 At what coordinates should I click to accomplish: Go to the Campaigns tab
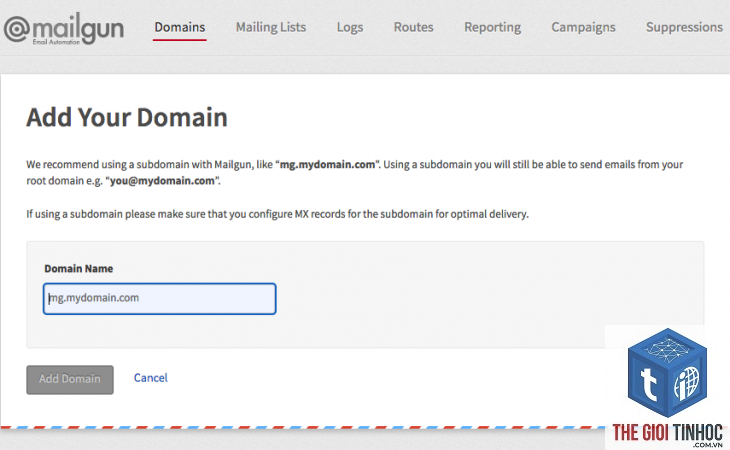click(x=583, y=27)
